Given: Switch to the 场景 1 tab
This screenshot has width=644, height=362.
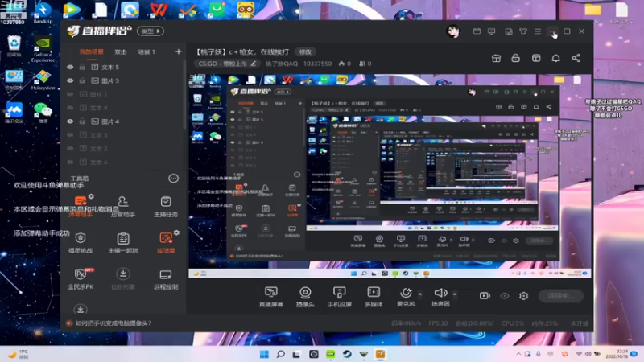Looking at the screenshot, I should click(x=147, y=52).
